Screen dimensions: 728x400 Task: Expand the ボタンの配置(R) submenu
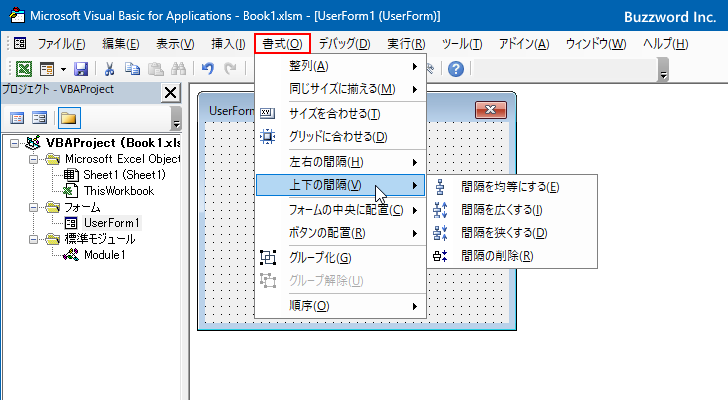pyautogui.click(x=340, y=233)
